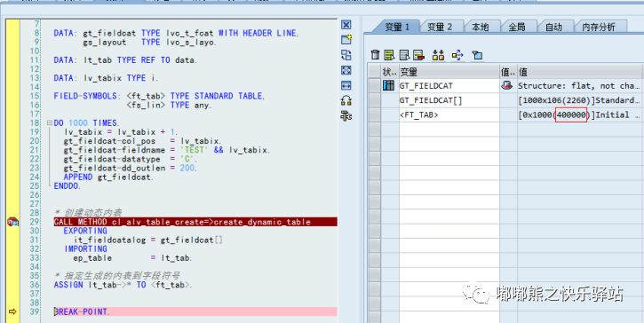Click the 'APPEND gt_fieldcat' line
The image size is (644, 323).
click(109, 177)
